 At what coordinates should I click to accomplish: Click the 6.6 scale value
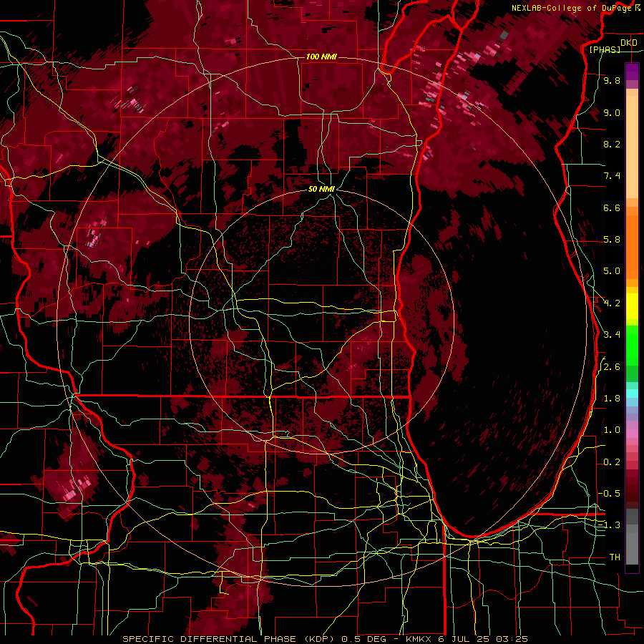(x=612, y=208)
